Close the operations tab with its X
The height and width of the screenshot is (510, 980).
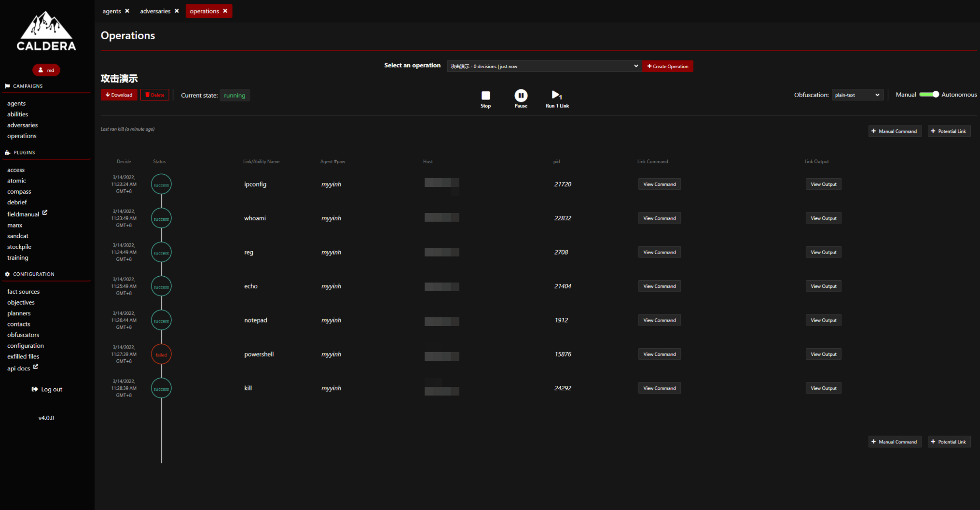[x=225, y=11]
